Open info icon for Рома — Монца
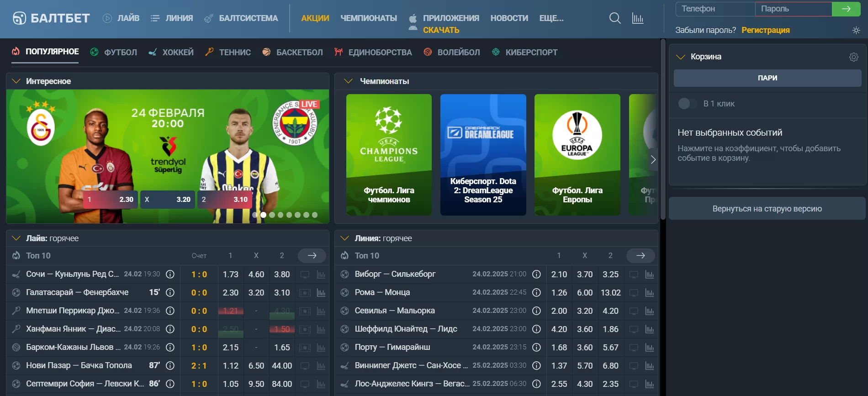The image size is (868, 396). point(536,292)
